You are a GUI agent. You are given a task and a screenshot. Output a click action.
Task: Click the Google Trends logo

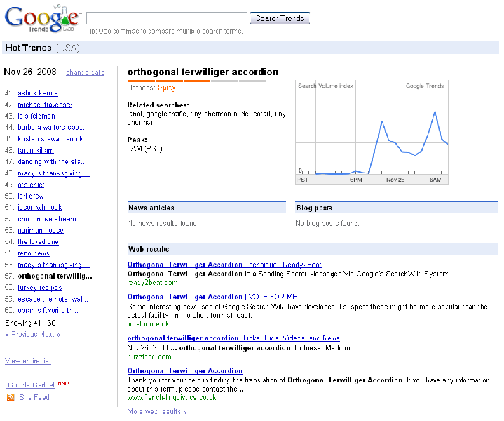[x=42, y=19]
